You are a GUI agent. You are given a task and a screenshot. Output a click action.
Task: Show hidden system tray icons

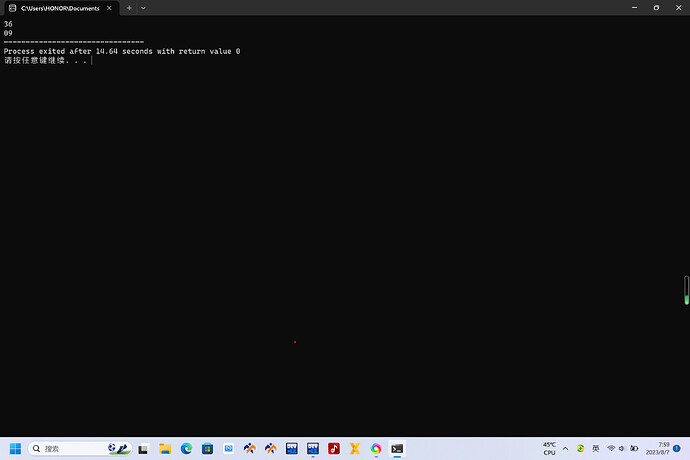click(x=565, y=449)
